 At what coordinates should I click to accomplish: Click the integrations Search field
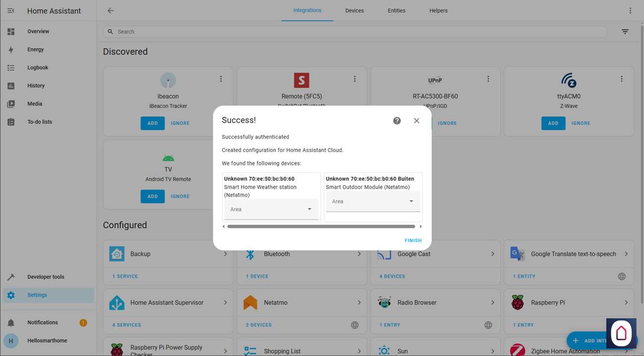click(354, 32)
